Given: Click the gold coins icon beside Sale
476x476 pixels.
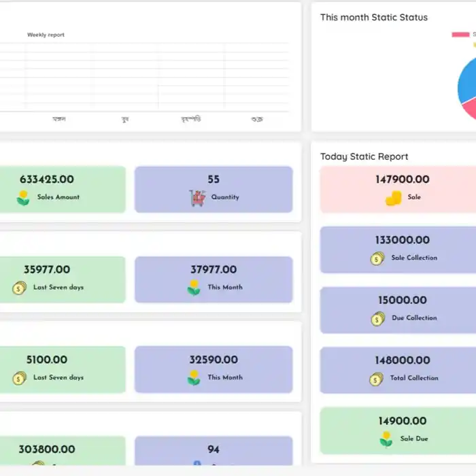Looking at the screenshot, I should click(394, 198).
